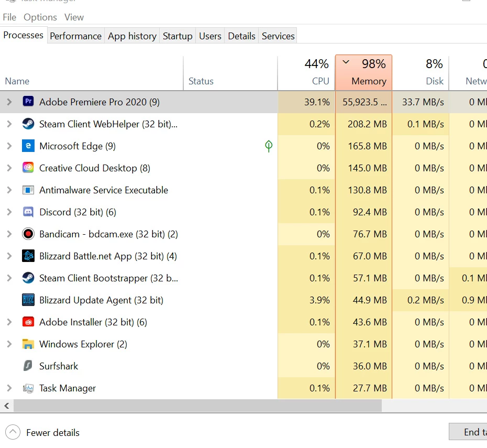Image resolution: width=487 pixels, height=448 pixels.
Task: Expand Steam Client Bootstrapper group
Action: coord(9,278)
